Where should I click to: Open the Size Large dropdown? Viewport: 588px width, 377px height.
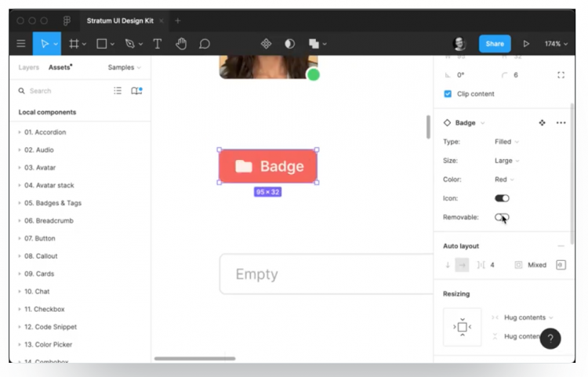coord(507,161)
